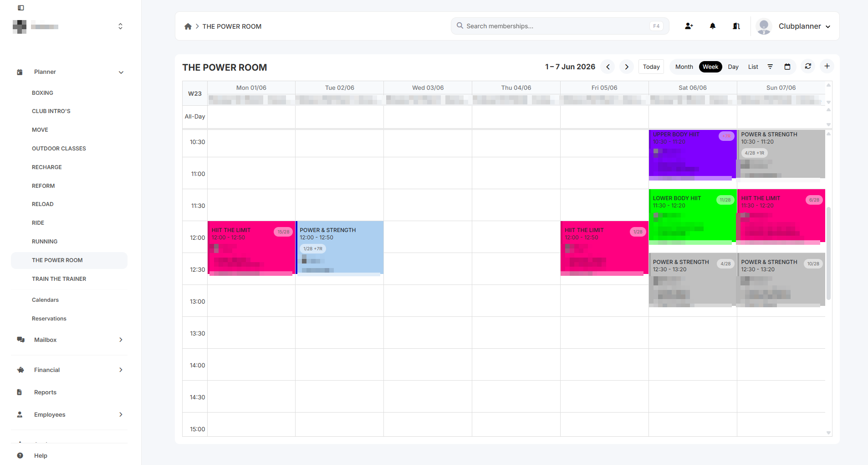Image resolution: width=868 pixels, height=465 pixels.
Task: Click the 15/28 badge on Monday class
Action: pos(283,232)
